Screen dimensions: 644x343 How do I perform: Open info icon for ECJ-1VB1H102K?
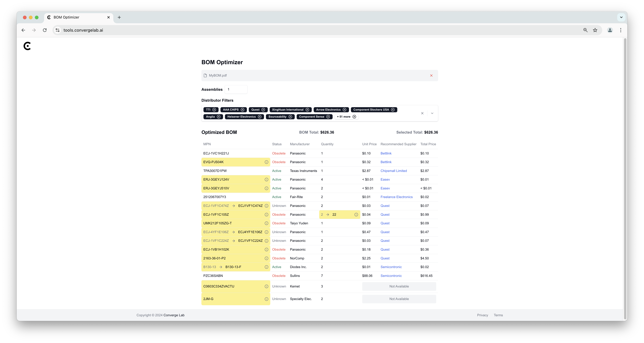267,250
